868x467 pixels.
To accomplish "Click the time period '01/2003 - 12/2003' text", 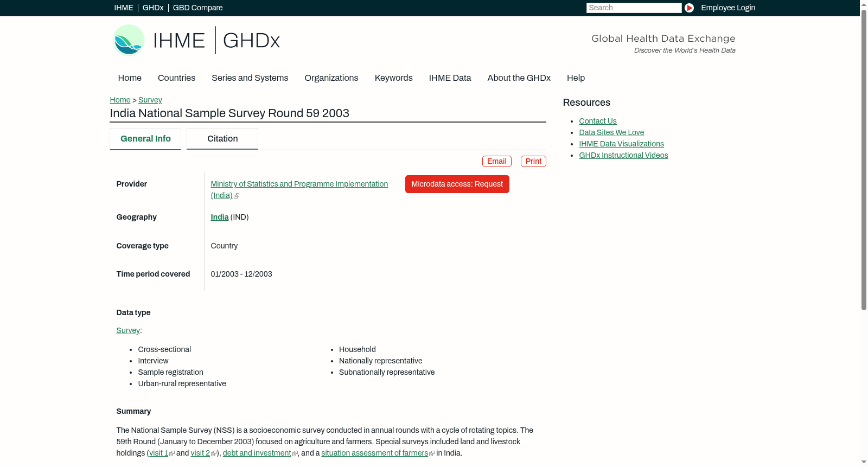I will 241,274.
